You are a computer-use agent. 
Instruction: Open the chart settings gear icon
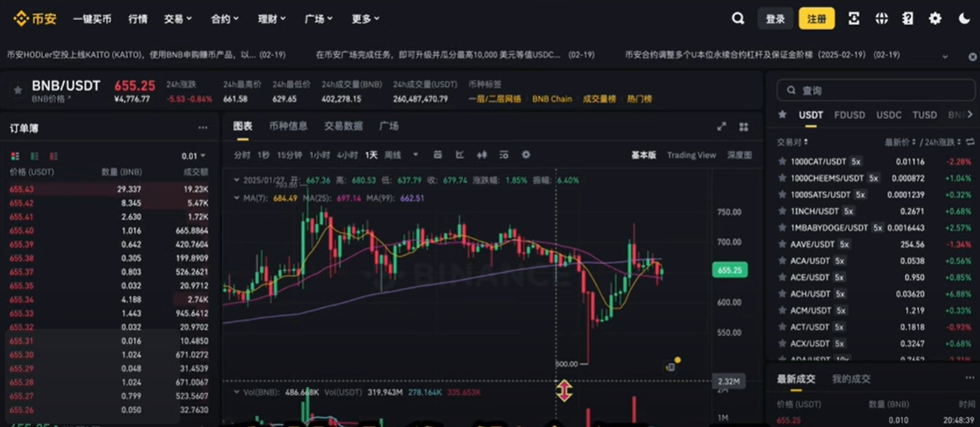point(526,155)
